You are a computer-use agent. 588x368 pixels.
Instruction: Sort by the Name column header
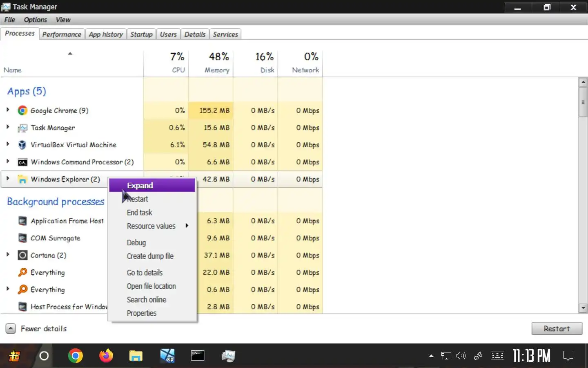[x=72, y=63]
